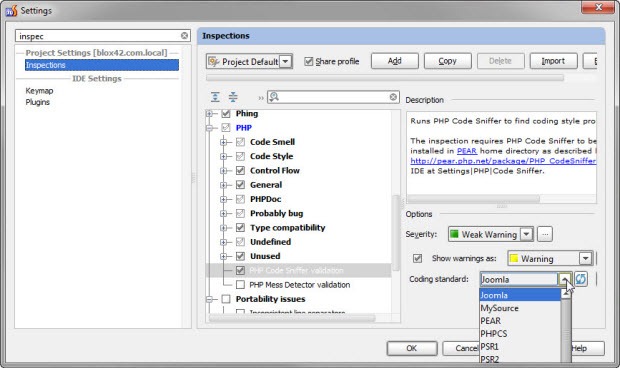
Task: Refresh coding standards list icon
Action: point(580,279)
